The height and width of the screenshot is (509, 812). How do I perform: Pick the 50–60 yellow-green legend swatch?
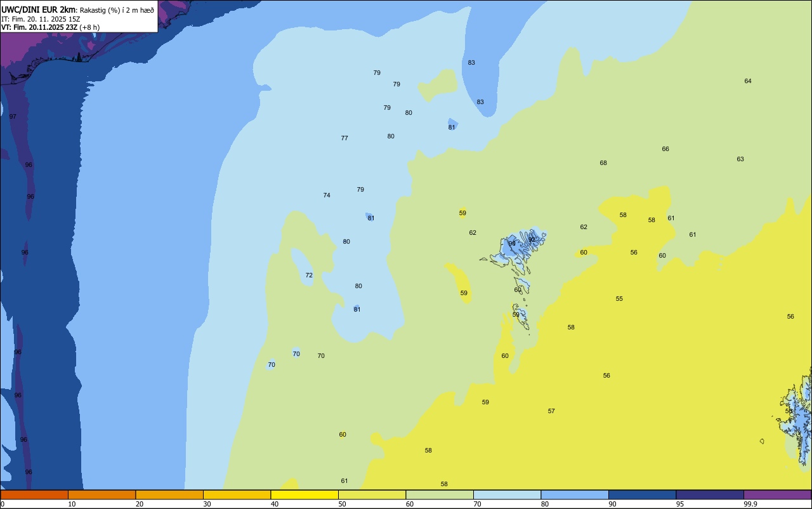[372, 494]
